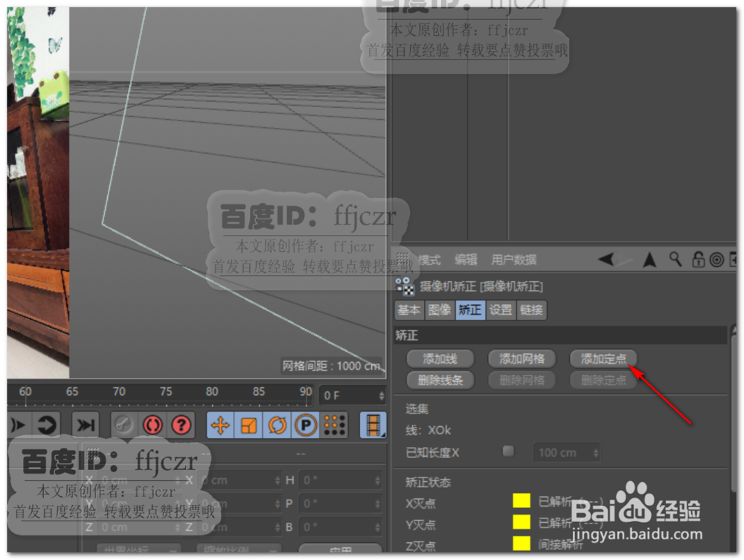Click the 线: XOk selection text
The width and height of the screenshot is (744, 560).
[428, 430]
